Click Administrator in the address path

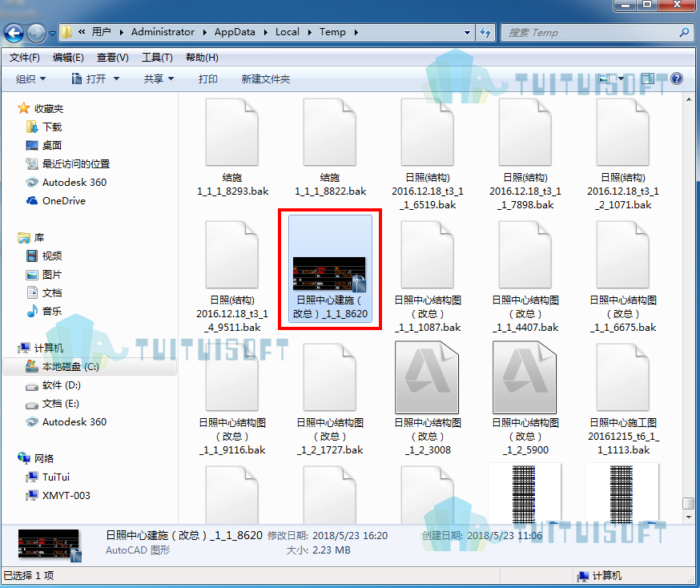coord(163,32)
